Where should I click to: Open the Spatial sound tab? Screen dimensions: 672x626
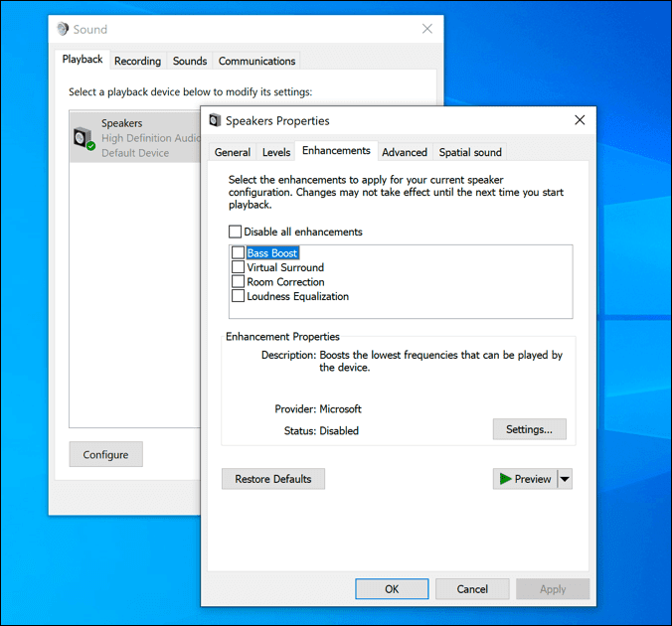click(x=470, y=152)
